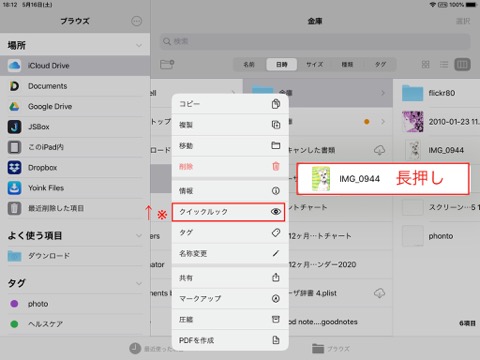Image resolution: width=480 pixels, height=360 pixels.
Task: Choose 情報 from the context menu
Action: [230, 191]
